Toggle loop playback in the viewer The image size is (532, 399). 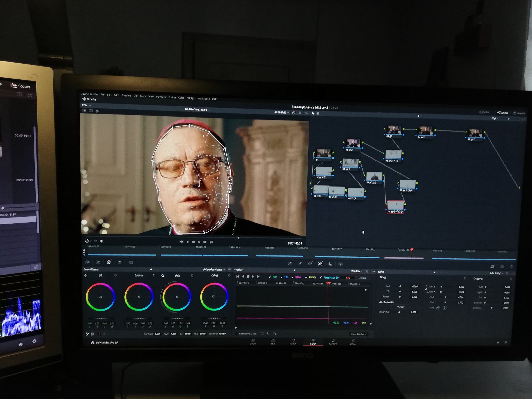(211, 242)
